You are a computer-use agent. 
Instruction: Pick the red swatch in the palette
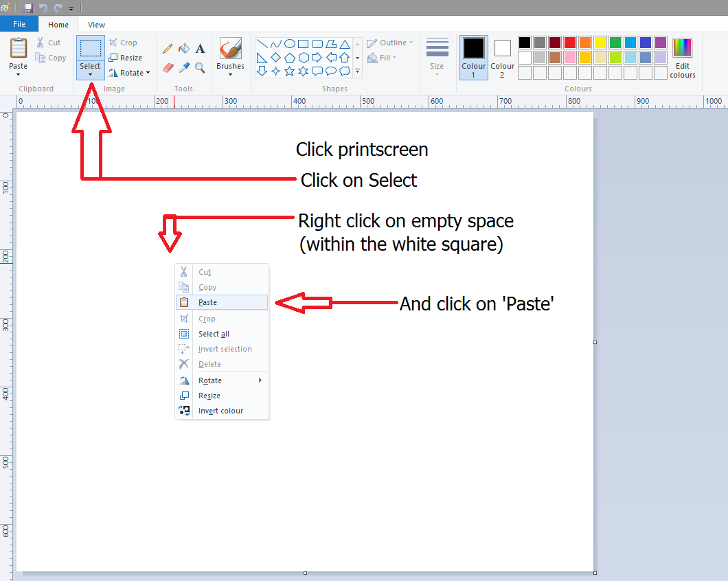pyautogui.click(x=569, y=43)
